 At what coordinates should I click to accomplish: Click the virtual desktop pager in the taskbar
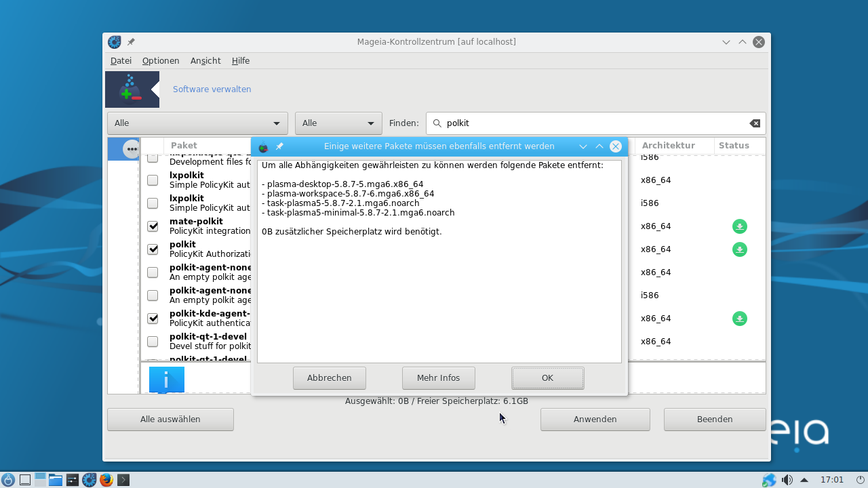coord(40,480)
